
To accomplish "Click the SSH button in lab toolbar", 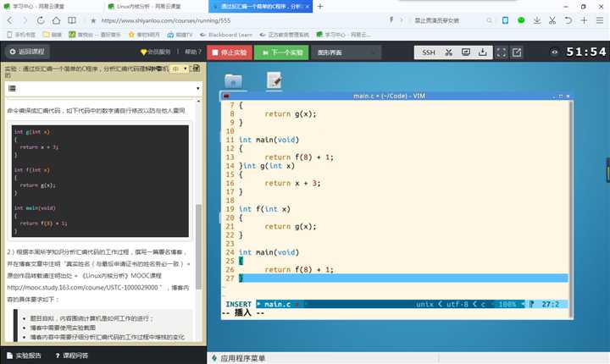I will point(429,52).
